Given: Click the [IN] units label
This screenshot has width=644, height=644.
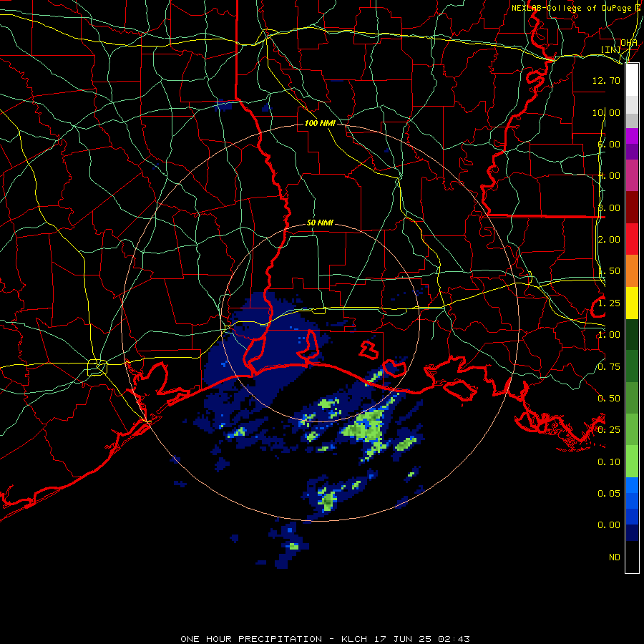Looking at the screenshot, I should pyautogui.click(x=610, y=49).
